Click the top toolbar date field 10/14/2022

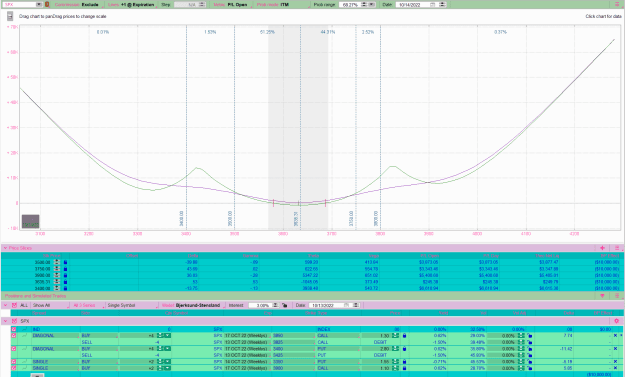413,5
